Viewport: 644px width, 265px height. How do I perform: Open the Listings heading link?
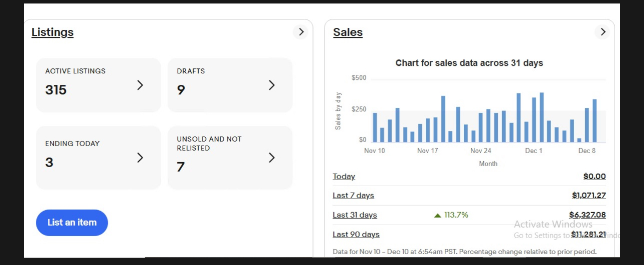coord(52,32)
